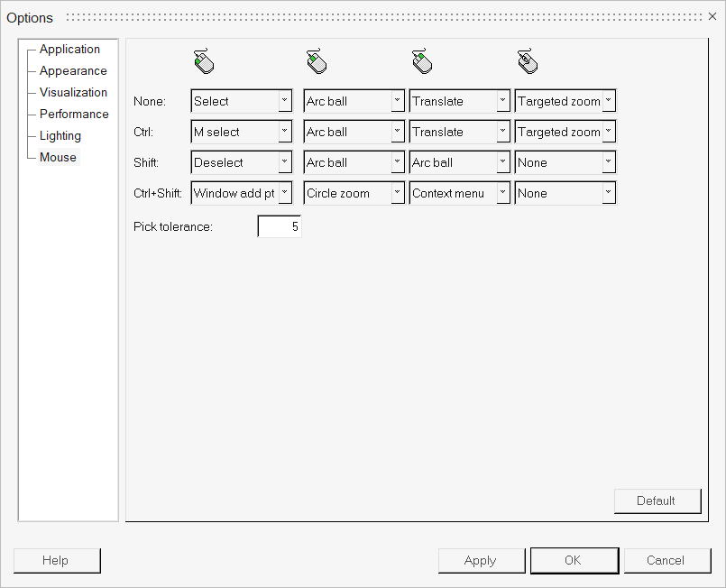Click the Pick tolerance input field
Image resolution: width=726 pixels, height=588 pixels.
(280, 226)
